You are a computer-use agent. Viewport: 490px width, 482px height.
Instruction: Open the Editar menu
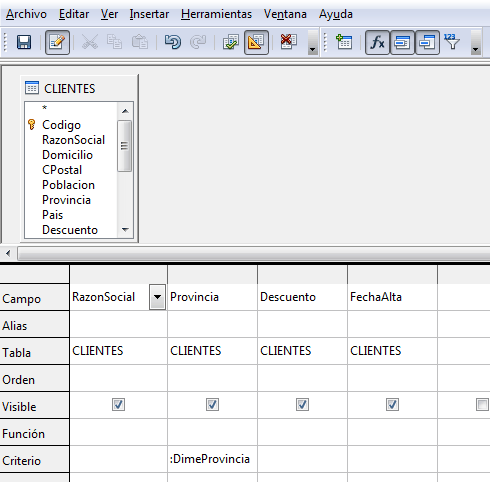pyautogui.click(x=74, y=14)
